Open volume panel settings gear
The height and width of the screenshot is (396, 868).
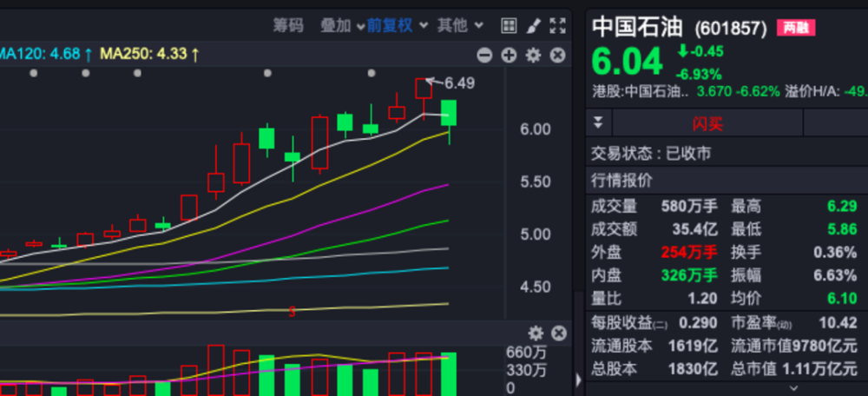coord(536,333)
